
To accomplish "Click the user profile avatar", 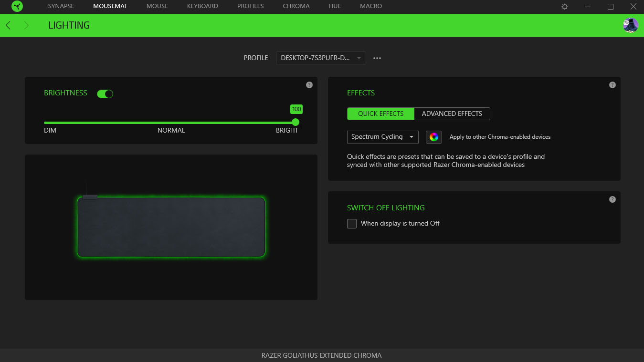I will tap(630, 25).
